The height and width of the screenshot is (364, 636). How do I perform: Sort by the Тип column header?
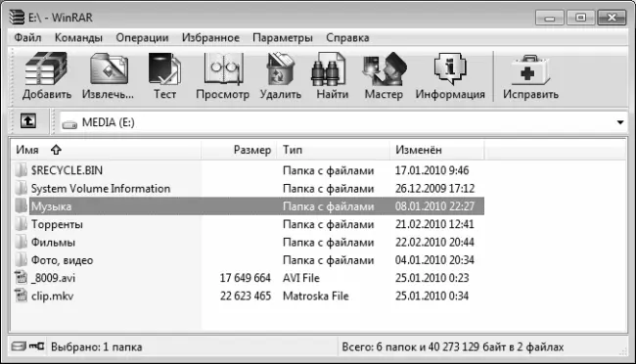tap(333, 150)
